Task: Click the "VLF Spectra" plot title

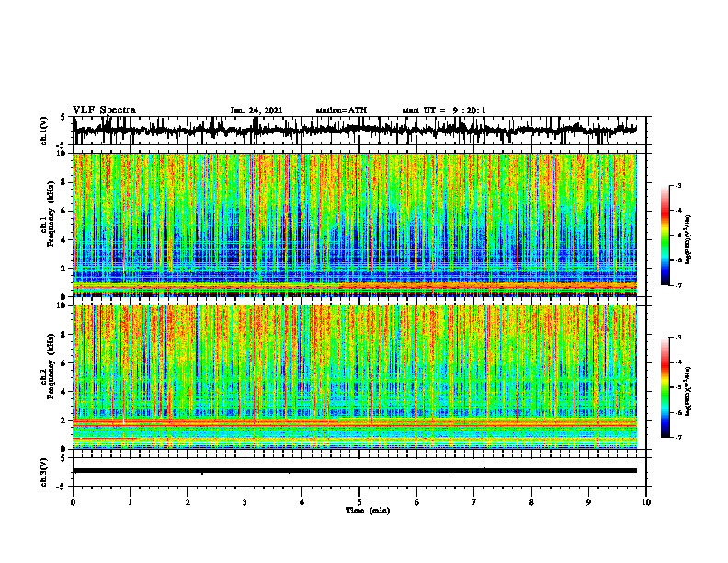Action: click(x=104, y=110)
